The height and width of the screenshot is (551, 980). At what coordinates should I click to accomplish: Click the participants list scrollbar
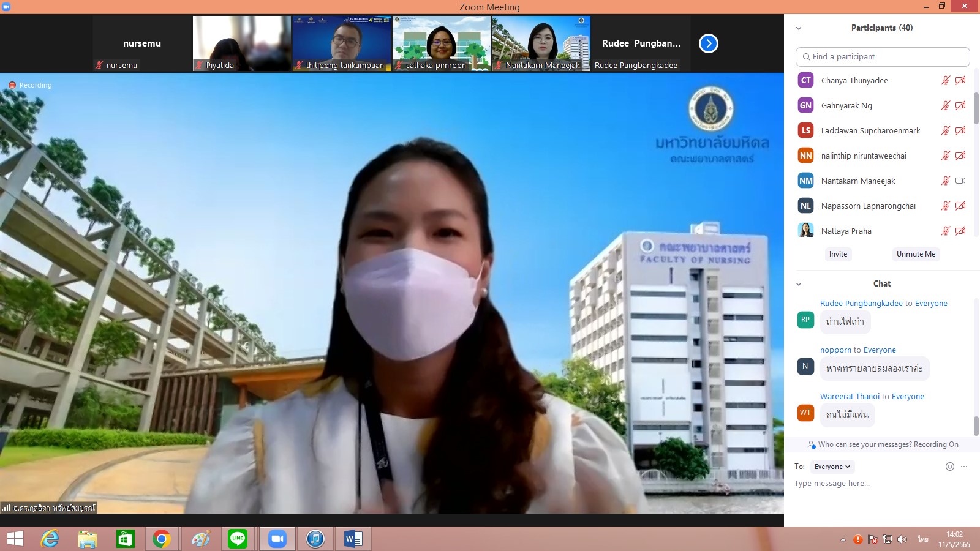click(976, 108)
